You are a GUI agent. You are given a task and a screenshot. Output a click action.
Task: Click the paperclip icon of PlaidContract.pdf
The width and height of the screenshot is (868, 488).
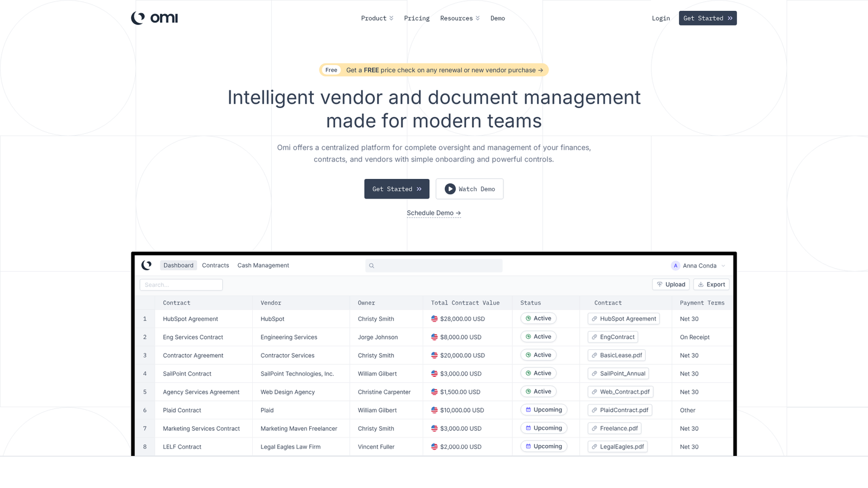[x=595, y=410]
